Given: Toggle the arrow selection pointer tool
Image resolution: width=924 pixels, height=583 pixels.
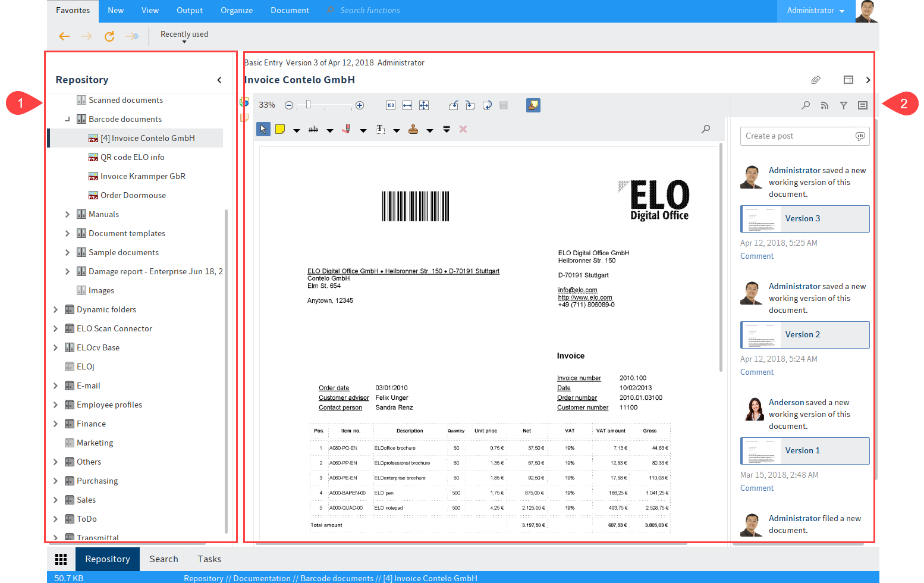Looking at the screenshot, I should [263, 129].
